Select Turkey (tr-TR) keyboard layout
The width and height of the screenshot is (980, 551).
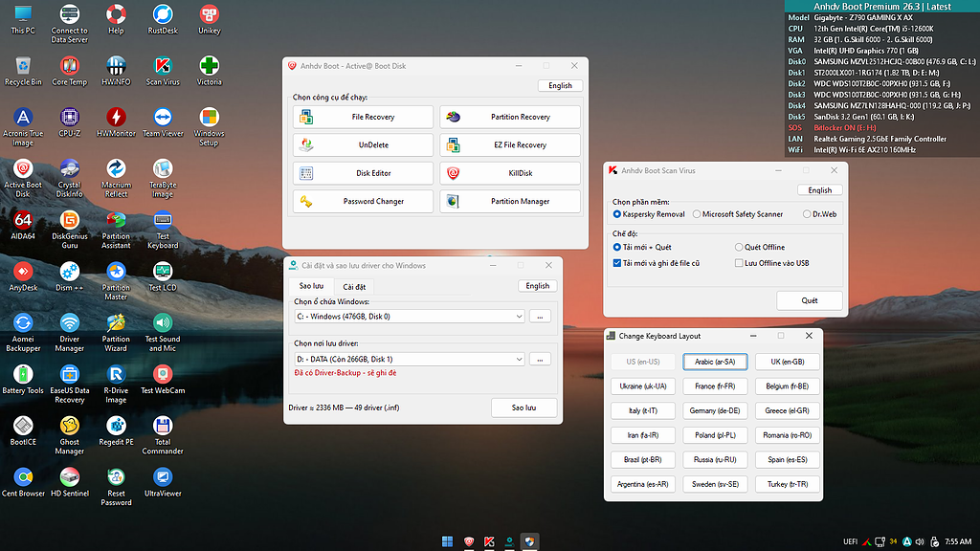[x=788, y=484]
